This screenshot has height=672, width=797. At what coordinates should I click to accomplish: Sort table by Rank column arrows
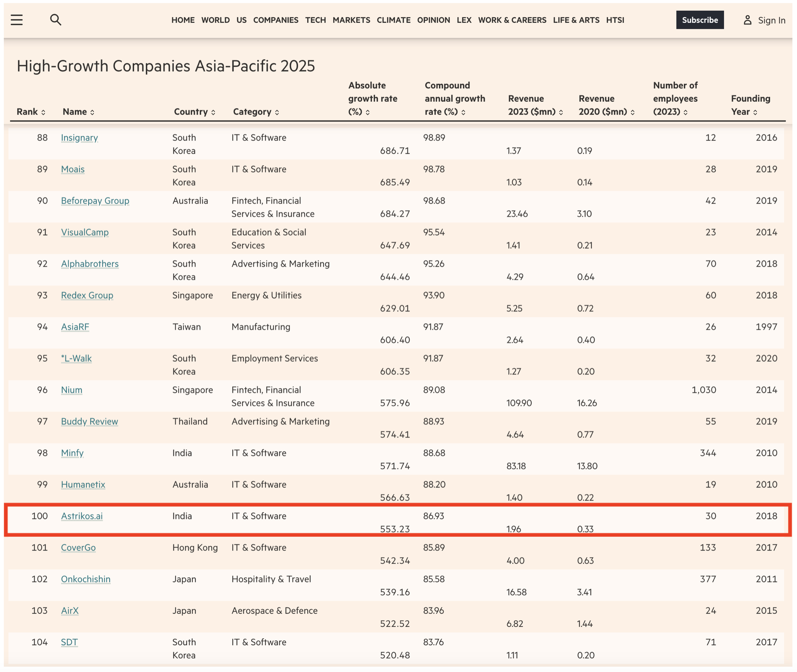[43, 112]
